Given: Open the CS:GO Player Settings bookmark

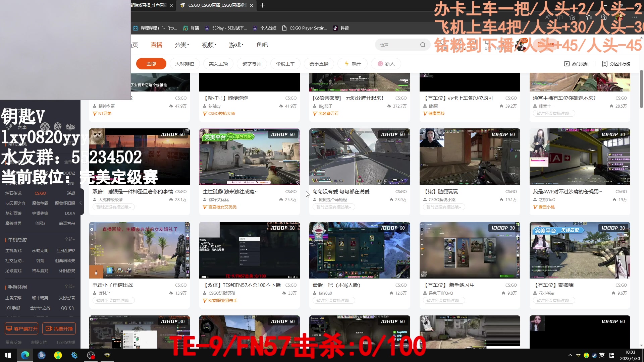Looking at the screenshot, I should point(305,28).
